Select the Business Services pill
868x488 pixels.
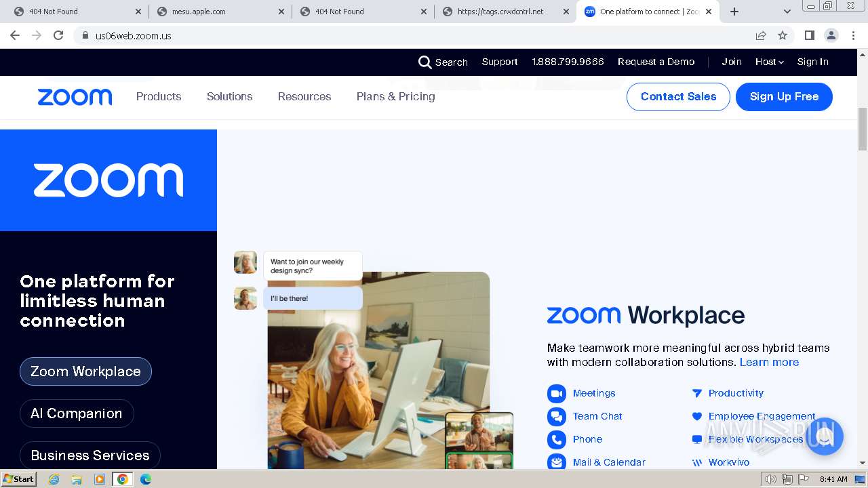(x=90, y=455)
